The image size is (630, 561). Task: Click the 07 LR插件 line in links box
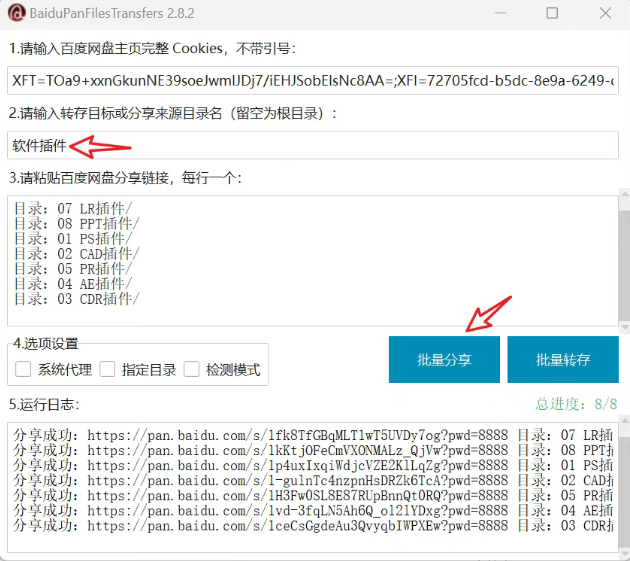(73, 208)
